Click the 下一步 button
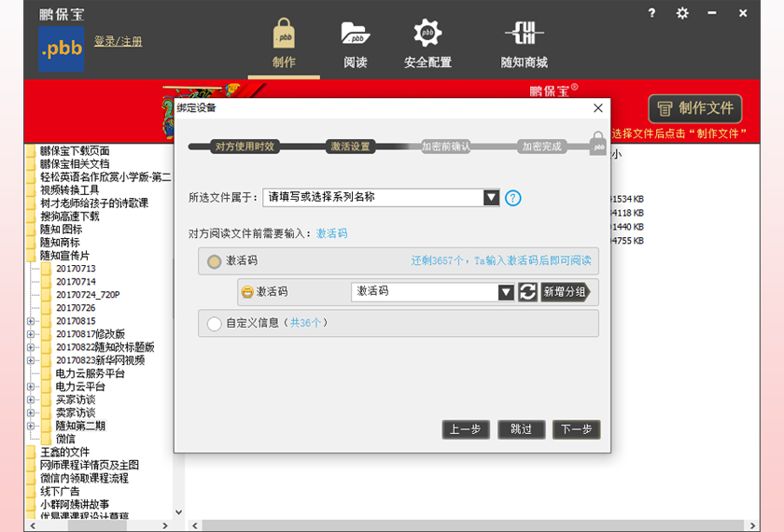784x532 pixels. pyautogui.click(x=576, y=429)
